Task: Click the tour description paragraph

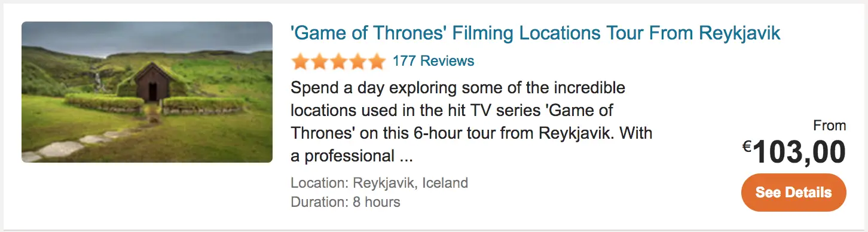Action: coord(471,122)
